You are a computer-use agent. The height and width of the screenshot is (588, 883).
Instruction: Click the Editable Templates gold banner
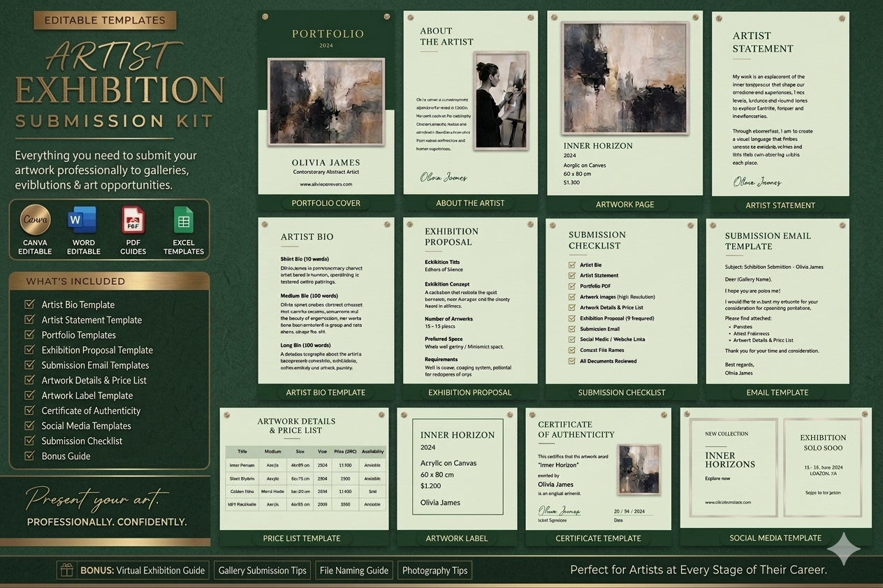[x=105, y=20]
